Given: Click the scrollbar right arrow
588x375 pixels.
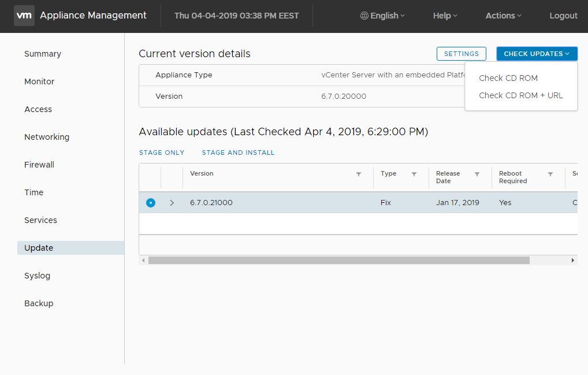Looking at the screenshot, I should [x=572, y=260].
